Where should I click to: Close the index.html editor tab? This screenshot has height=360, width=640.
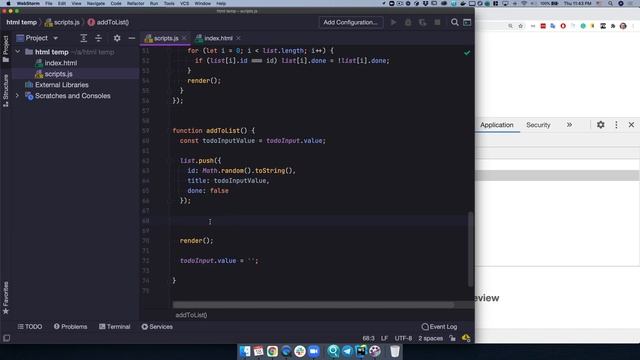(238, 38)
